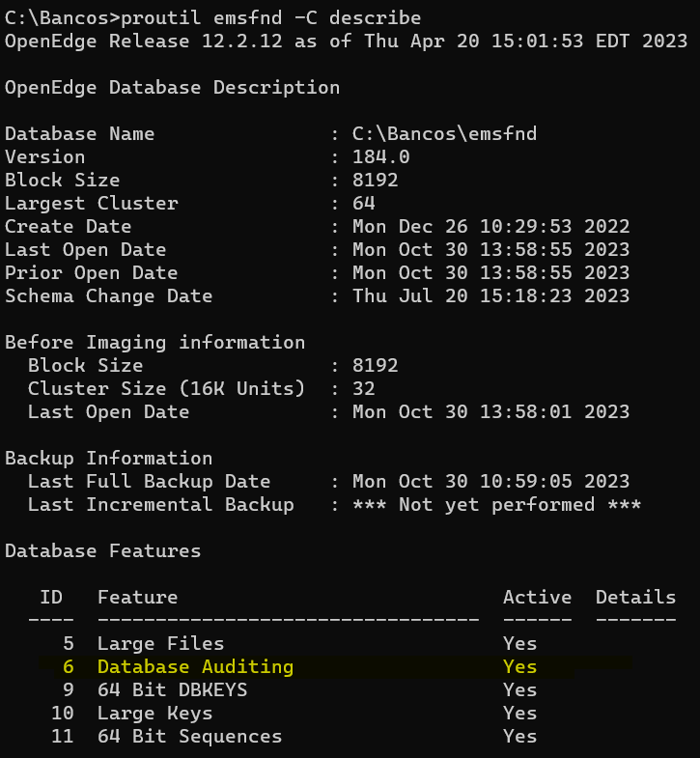This screenshot has height=758, width=700.
Task: Click the '*** Not yet performed ***' text
Action: (496, 505)
